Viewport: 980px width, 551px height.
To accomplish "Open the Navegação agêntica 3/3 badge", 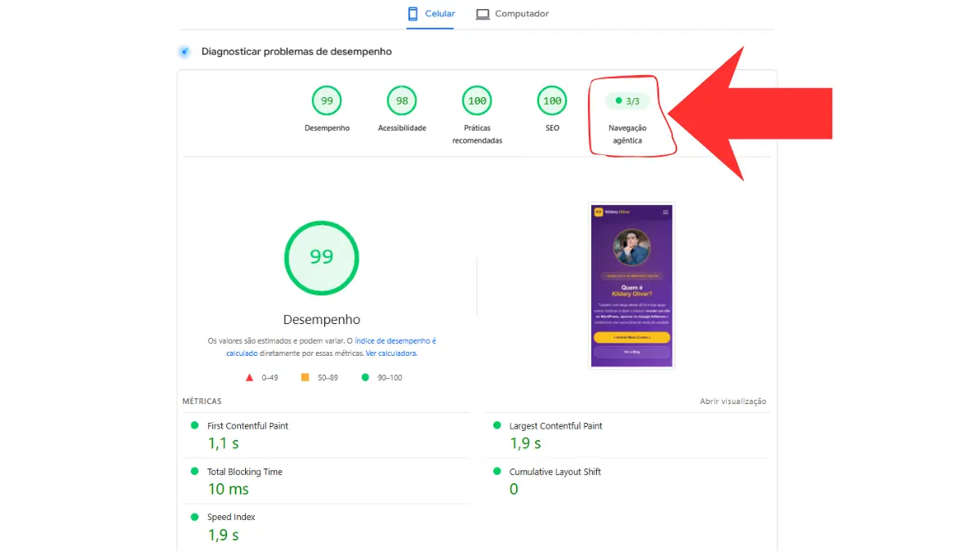I will (x=627, y=101).
